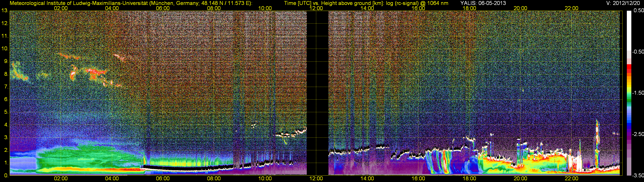
Task: Click the 12 km height axis label
Action: click(x=5, y=23)
